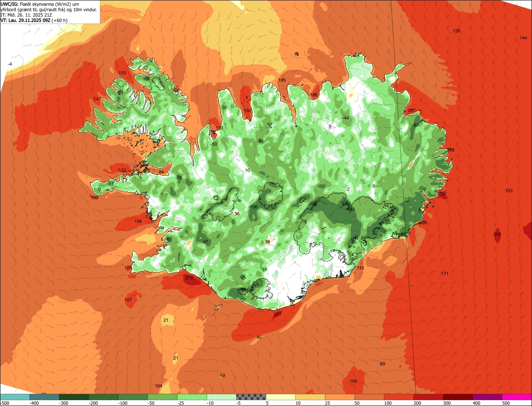Pick the -200 to -100 green legend swatch
Screen dimensions: 532x406
[103, 397]
